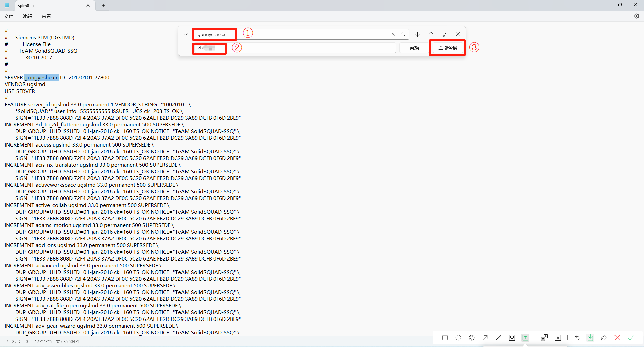644x347 pixels.
Task: Open the find options settings
Action: coord(444,34)
